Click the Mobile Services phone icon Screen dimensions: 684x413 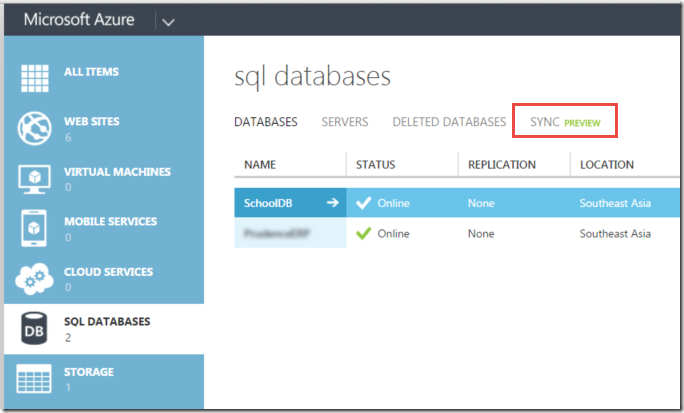click(34, 228)
